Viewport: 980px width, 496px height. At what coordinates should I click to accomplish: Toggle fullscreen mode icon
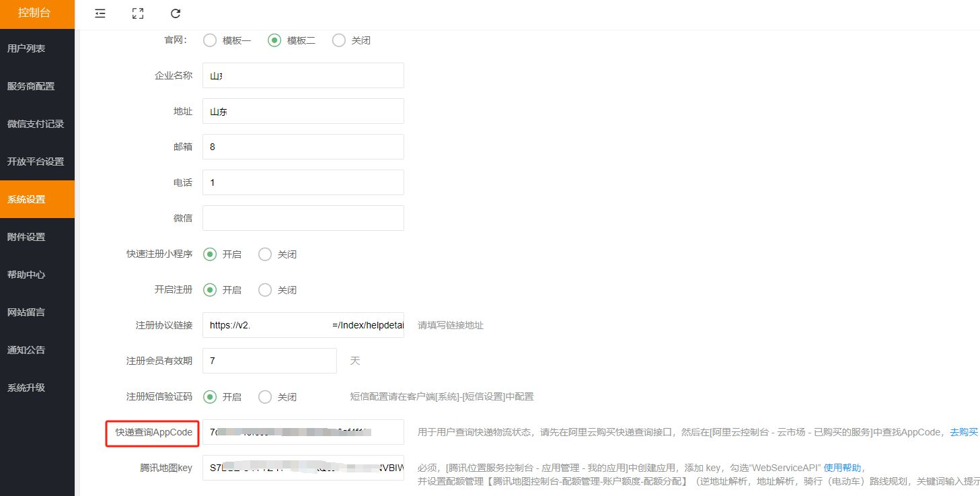point(138,13)
